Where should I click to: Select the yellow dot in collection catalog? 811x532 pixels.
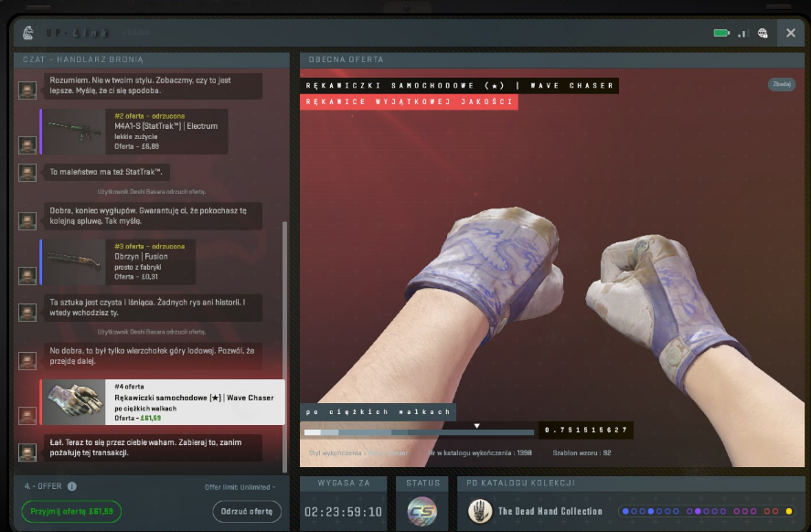coord(789,511)
